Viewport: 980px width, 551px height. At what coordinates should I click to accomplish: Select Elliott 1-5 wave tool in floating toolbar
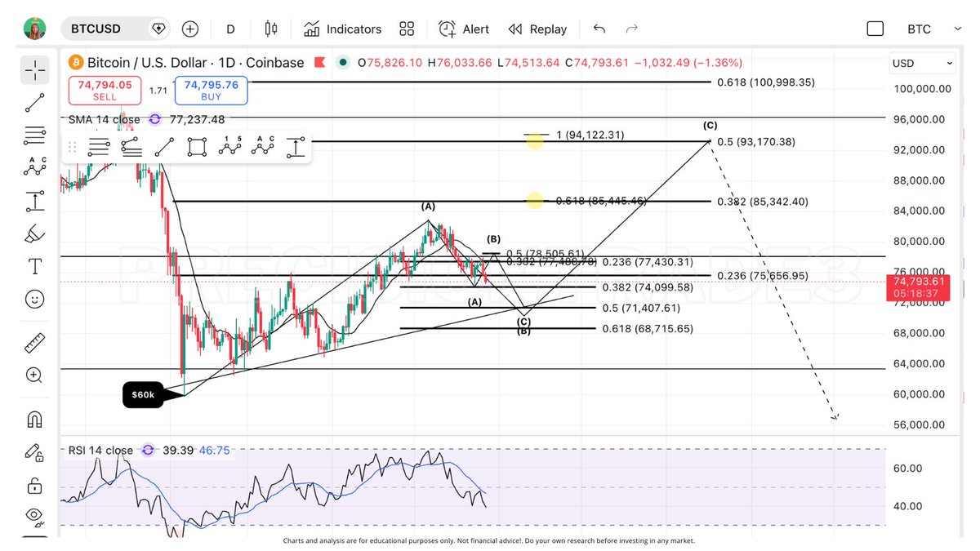coord(229,147)
